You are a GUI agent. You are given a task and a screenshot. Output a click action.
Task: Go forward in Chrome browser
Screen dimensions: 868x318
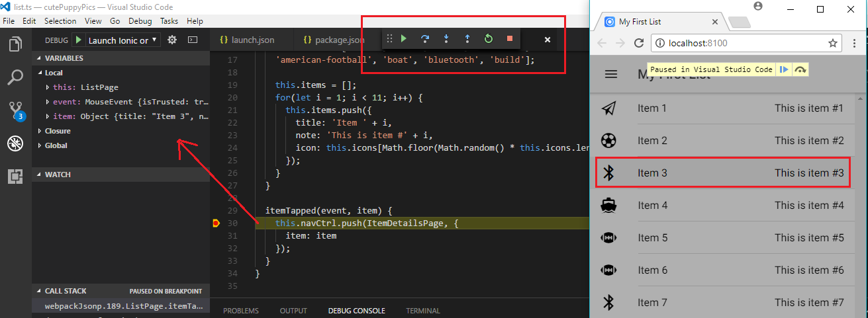[620, 43]
